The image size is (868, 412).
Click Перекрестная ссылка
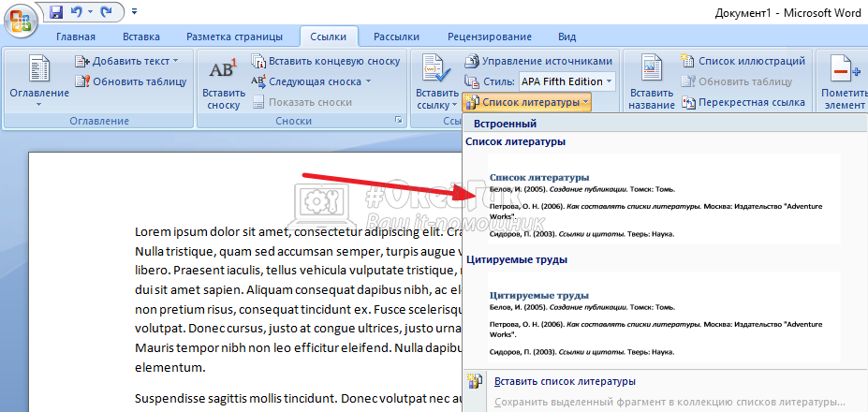(743, 103)
